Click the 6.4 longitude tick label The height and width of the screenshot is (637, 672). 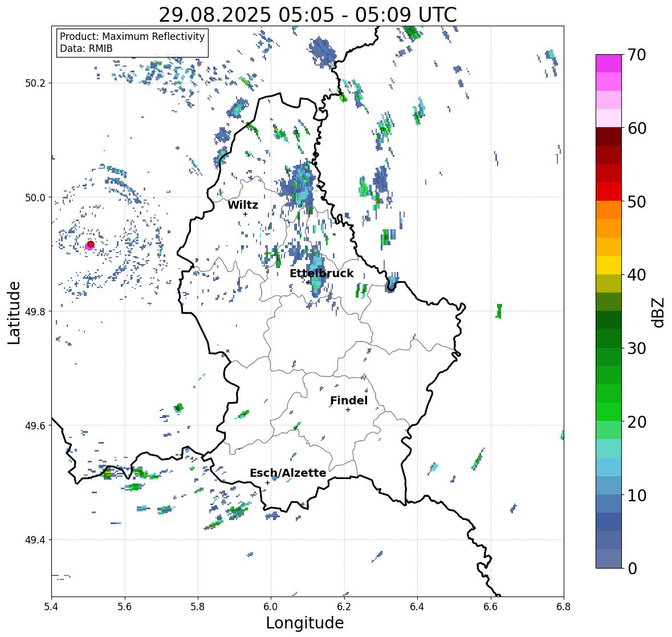(x=417, y=607)
